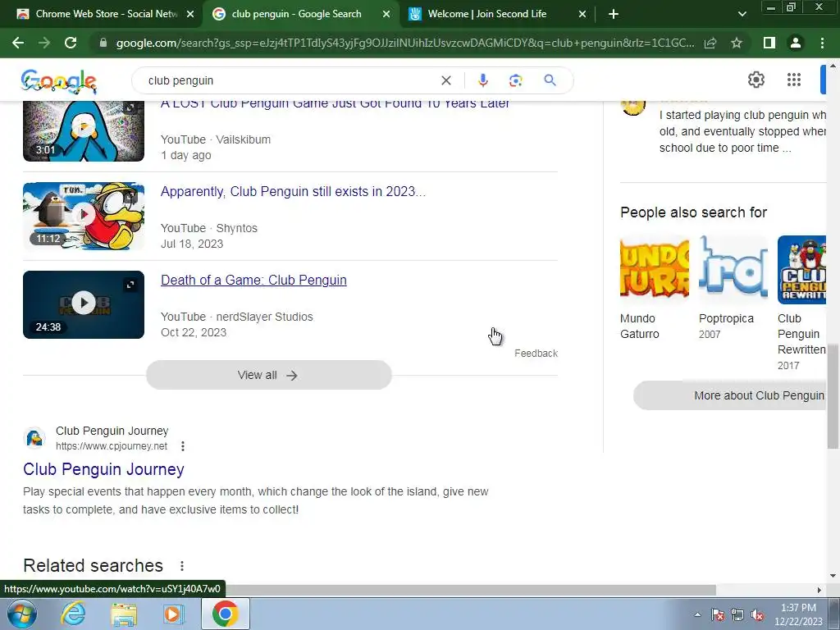
Task: Close the Second Life tab
Action: click(x=582, y=15)
